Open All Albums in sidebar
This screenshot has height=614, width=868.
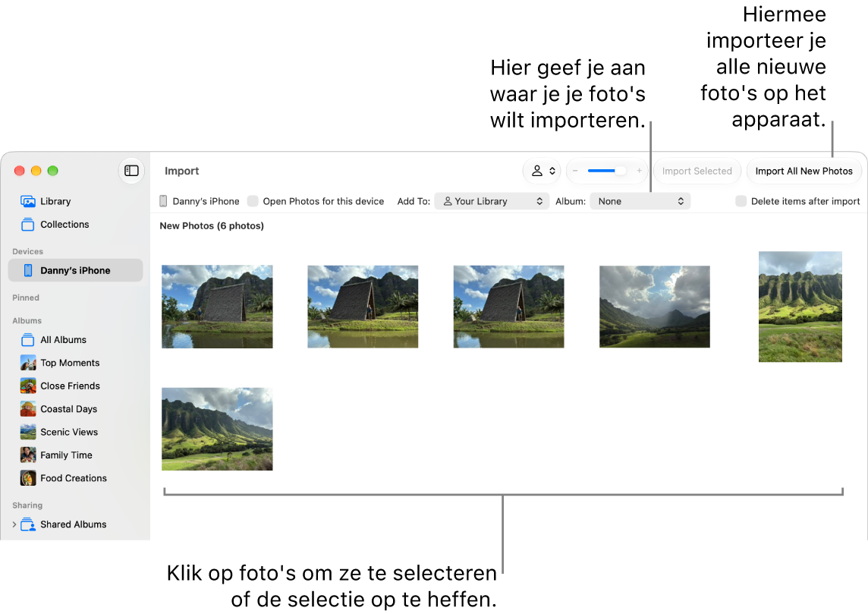(75, 340)
